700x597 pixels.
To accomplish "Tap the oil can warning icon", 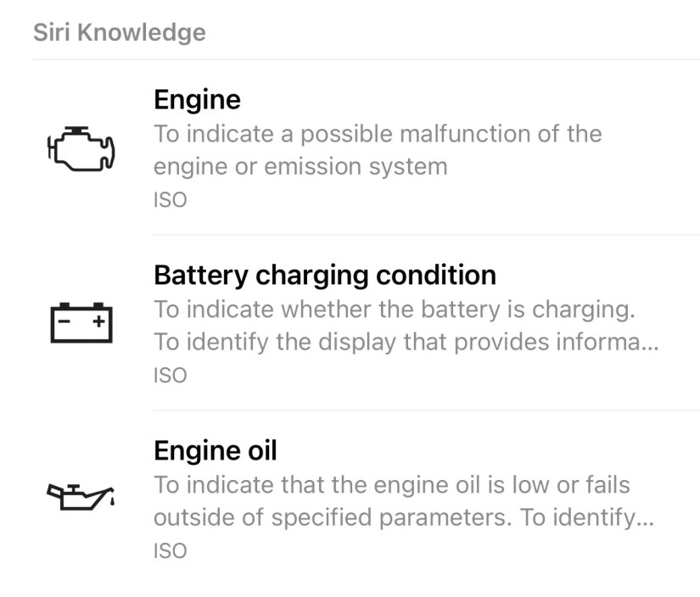I will [x=79, y=496].
